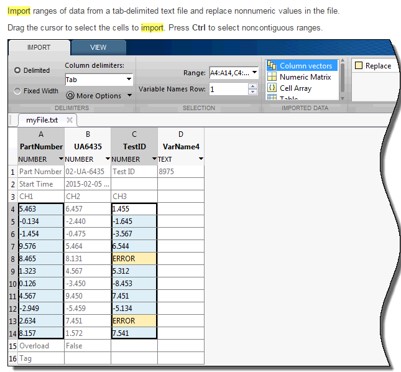Open the myFile.txt document tab
401x372 pixels.
42,120
